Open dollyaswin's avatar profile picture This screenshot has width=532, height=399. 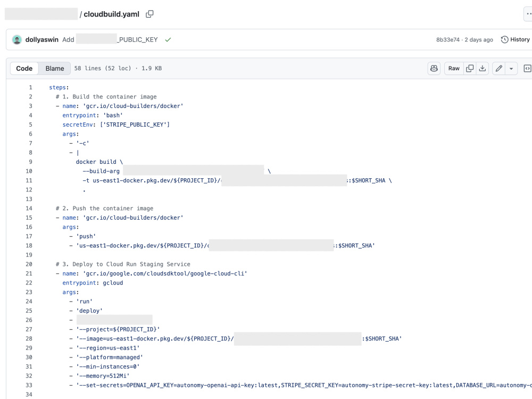pyautogui.click(x=17, y=40)
